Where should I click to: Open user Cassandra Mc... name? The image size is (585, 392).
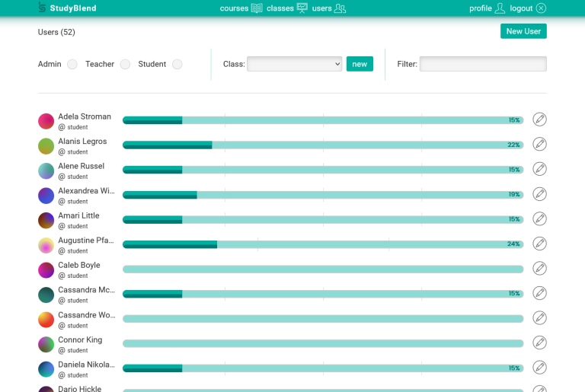tap(87, 290)
